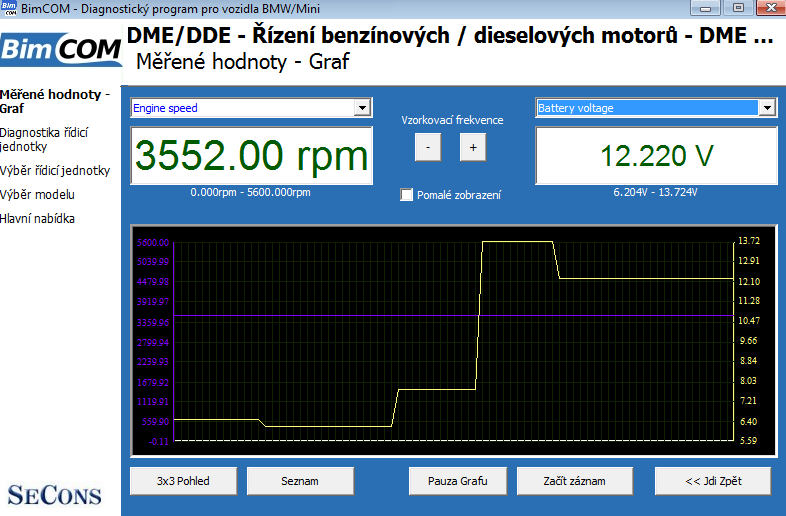Open the Engine speed dropdown arrow
The width and height of the screenshot is (786, 516).
click(x=362, y=108)
